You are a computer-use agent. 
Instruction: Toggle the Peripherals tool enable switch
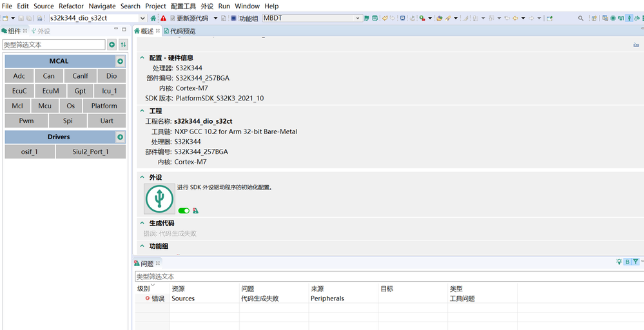coord(184,211)
